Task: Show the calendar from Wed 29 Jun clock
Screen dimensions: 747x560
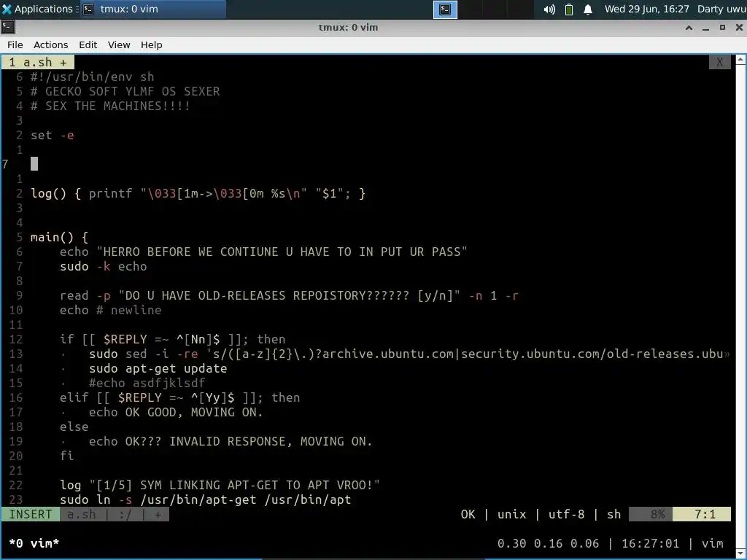Action: click(x=646, y=9)
